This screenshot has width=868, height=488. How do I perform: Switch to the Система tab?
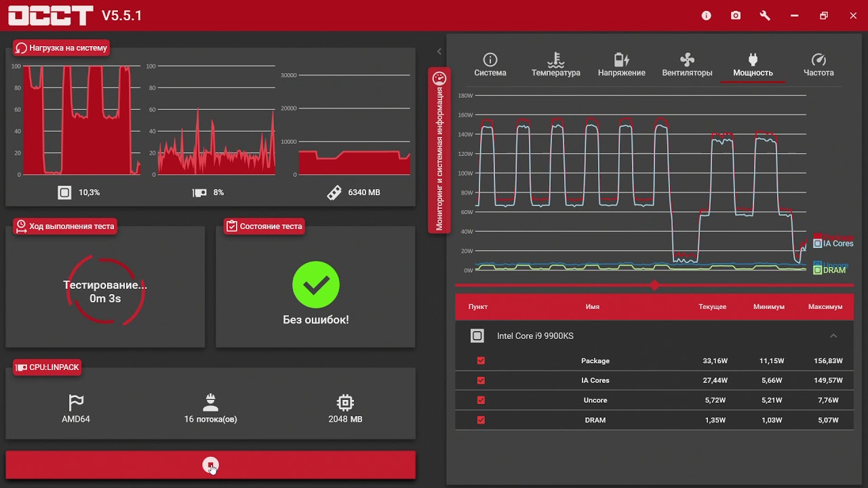tap(490, 65)
